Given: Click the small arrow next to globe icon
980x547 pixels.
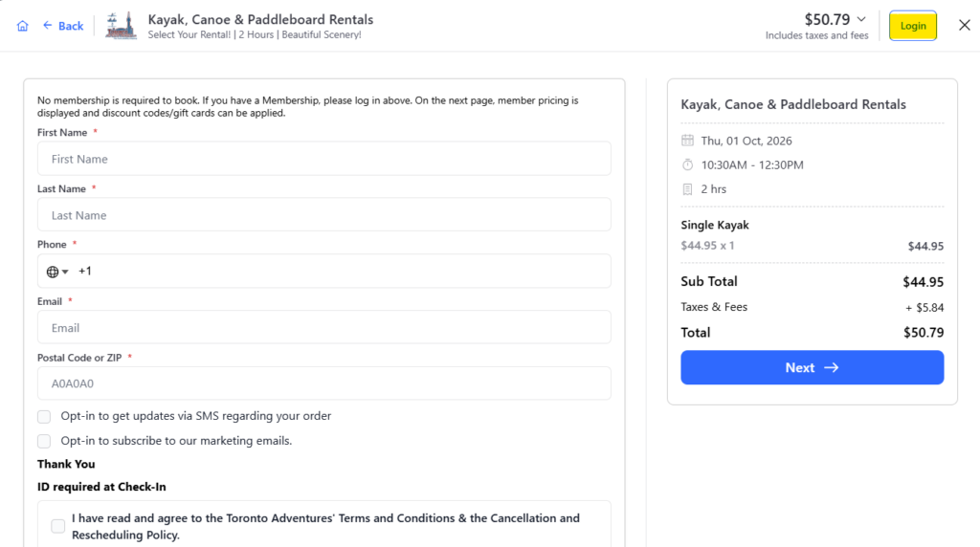Looking at the screenshot, I should click(65, 272).
